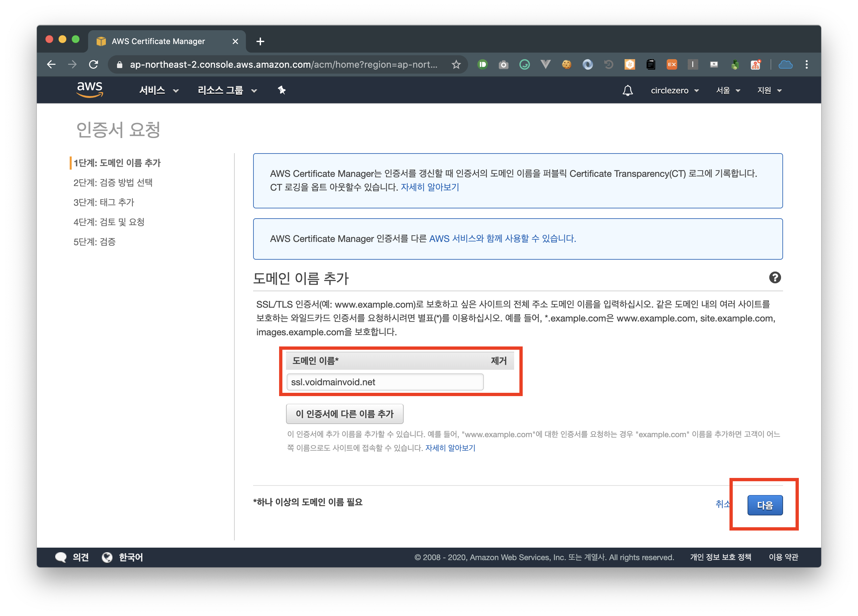Viewport: 858px width, 616px height.
Task: Open help question mark for domain names
Action: click(775, 278)
